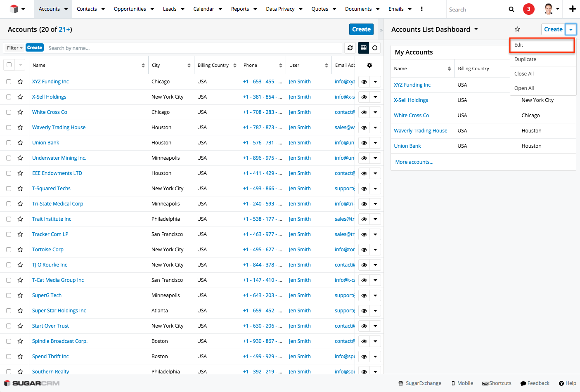The width and height of the screenshot is (580, 392).
Task: Click the More accounts... link
Action: pos(414,162)
